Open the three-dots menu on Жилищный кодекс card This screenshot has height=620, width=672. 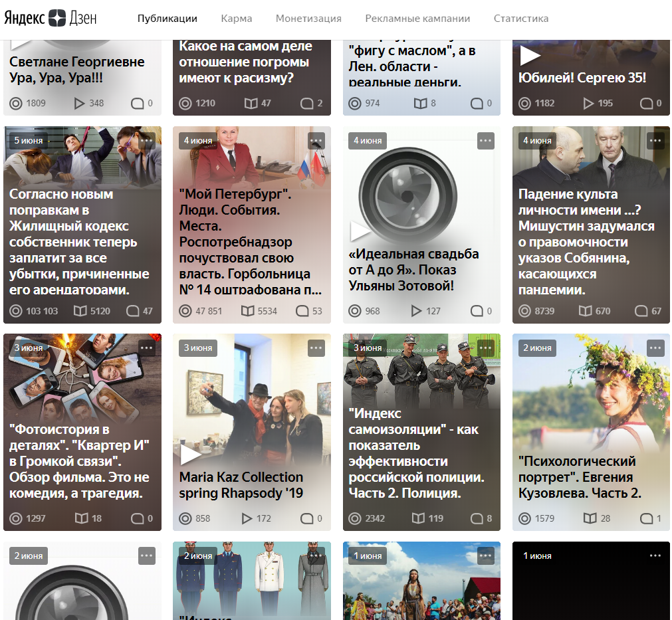(x=147, y=140)
